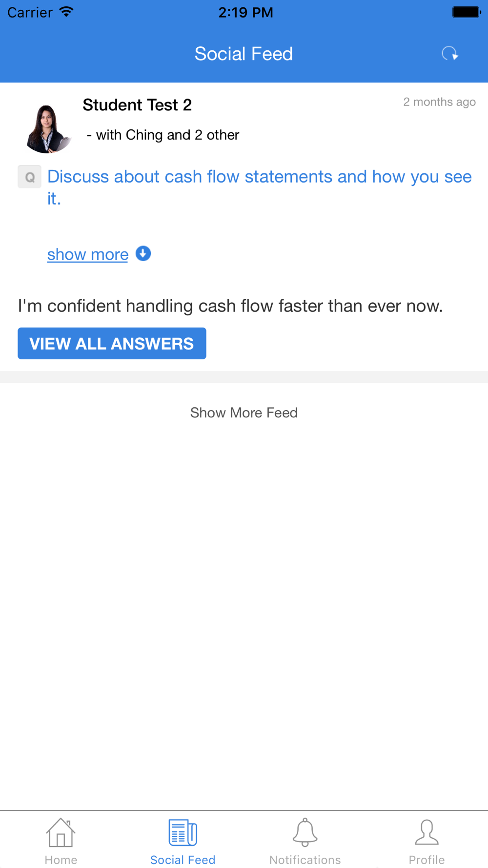Tap the Home tab label

click(x=61, y=860)
